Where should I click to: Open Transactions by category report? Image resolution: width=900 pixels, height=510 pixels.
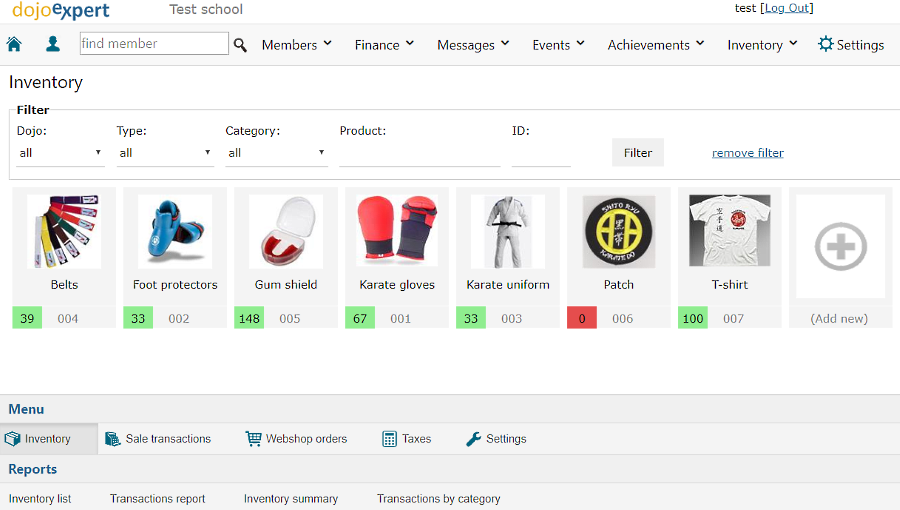tap(439, 499)
